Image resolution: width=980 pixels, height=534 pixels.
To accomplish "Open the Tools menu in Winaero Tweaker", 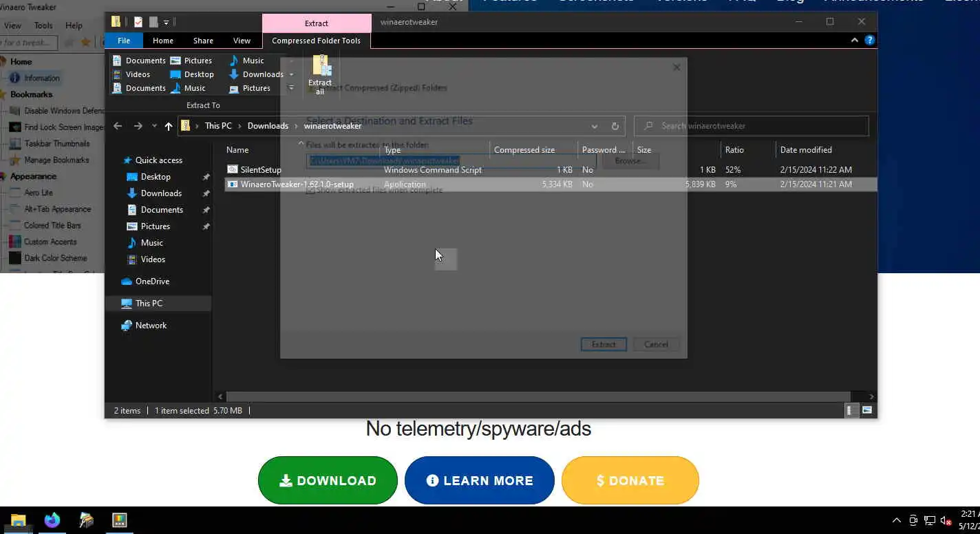I will coord(43,25).
